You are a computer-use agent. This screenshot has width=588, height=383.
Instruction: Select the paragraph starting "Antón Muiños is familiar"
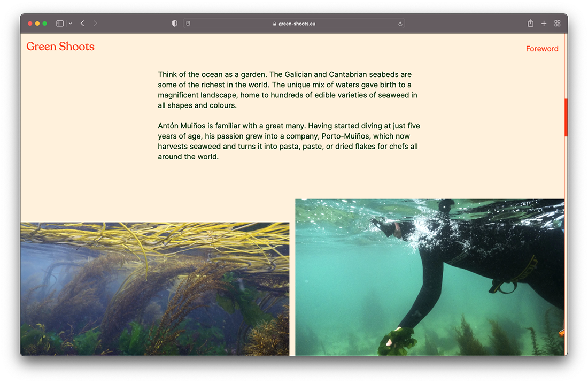289,141
